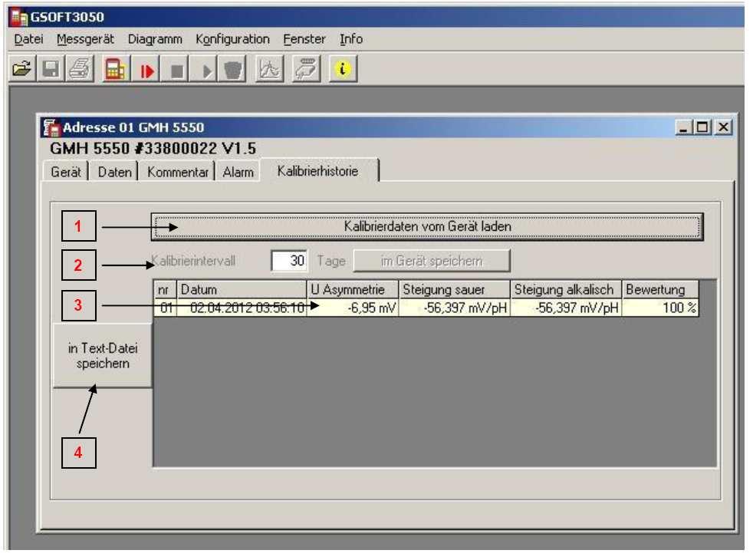Click the -6,95 mV asymmetry cell
This screenshot has width=753, height=560.
click(353, 308)
